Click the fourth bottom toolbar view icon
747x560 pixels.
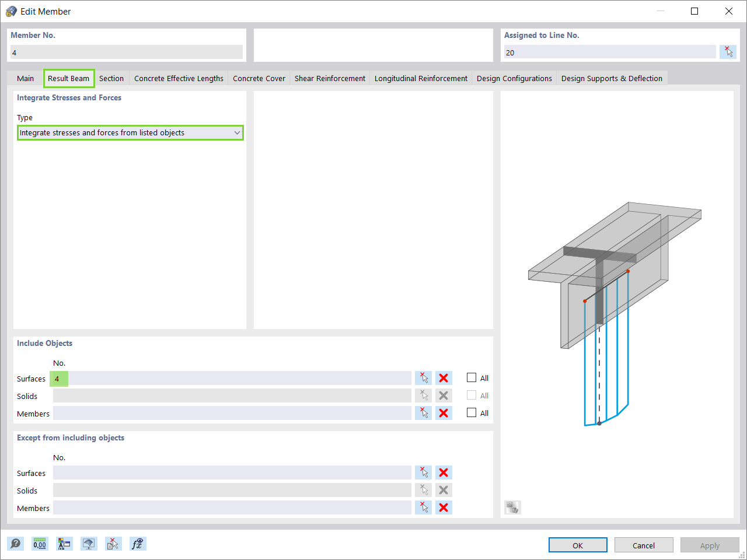[x=89, y=544]
